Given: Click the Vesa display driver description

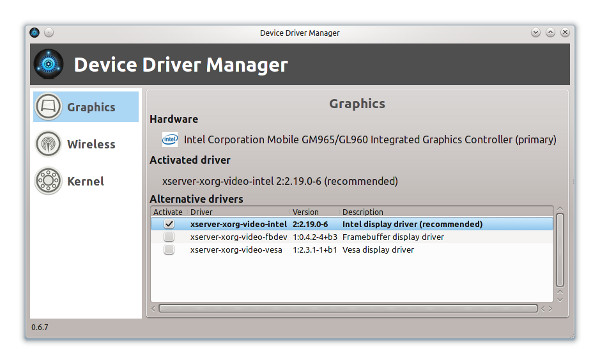Looking at the screenshot, I should tap(378, 250).
